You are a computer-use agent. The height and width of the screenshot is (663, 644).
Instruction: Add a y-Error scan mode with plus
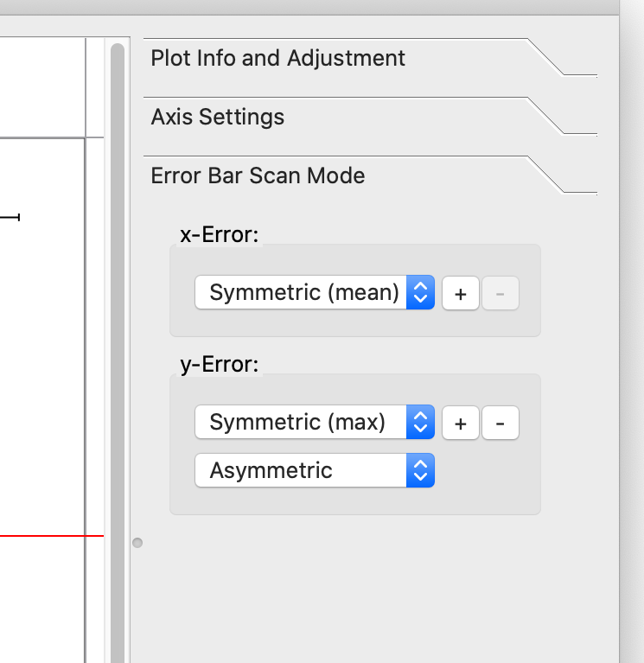pos(461,424)
